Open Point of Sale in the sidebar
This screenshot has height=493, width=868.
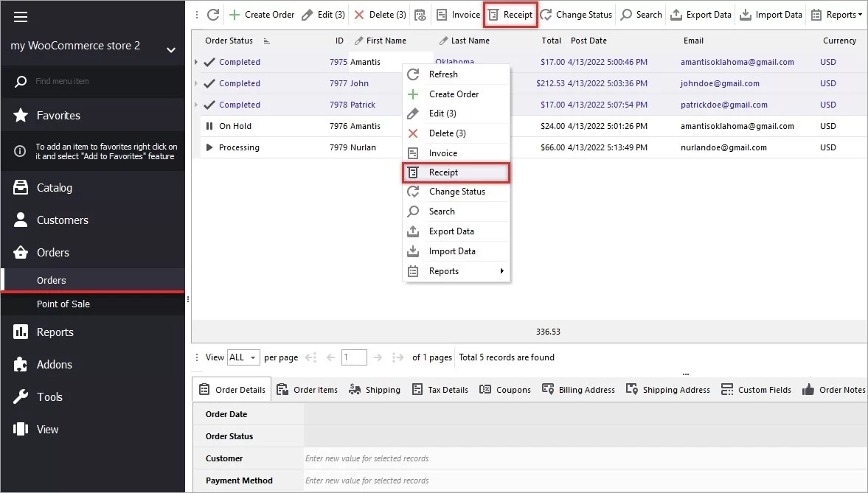[x=63, y=304]
